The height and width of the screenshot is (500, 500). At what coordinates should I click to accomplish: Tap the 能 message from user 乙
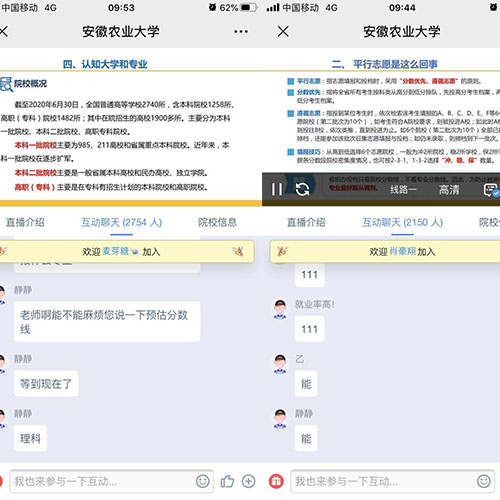coord(306,384)
